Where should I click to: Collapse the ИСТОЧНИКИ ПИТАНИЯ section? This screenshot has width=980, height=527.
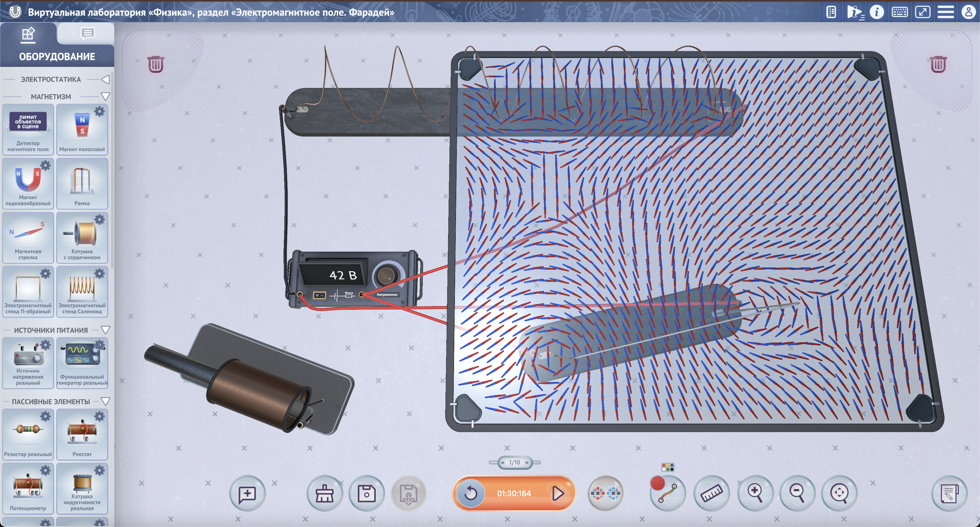coord(105,330)
